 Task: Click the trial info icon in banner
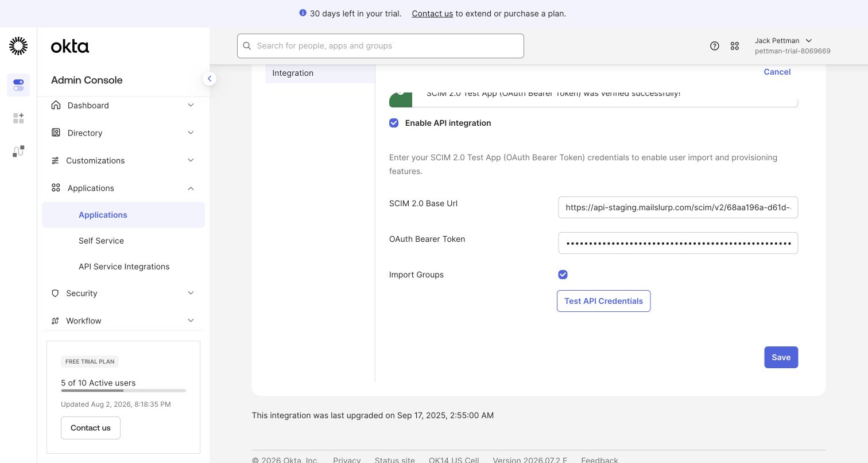tap(303, 13)
